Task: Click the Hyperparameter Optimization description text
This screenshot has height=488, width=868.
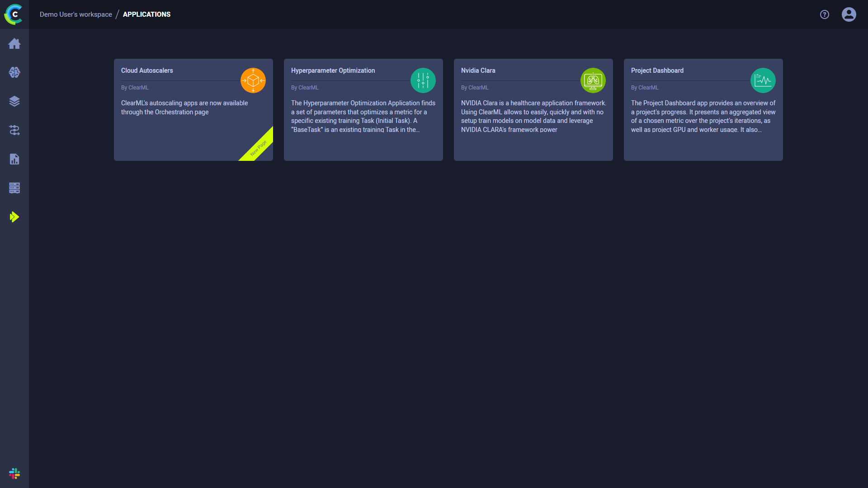Action: click(x=363, y=116)
